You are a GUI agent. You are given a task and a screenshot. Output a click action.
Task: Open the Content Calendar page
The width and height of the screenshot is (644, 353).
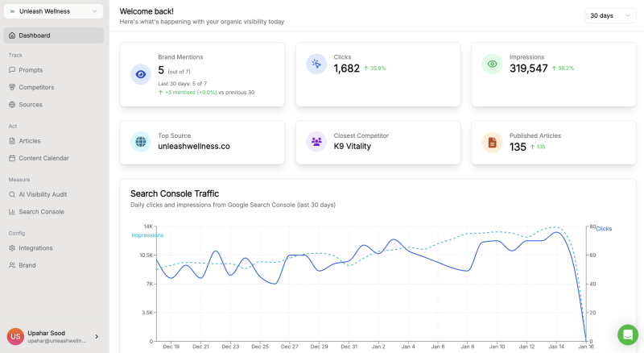43,158
